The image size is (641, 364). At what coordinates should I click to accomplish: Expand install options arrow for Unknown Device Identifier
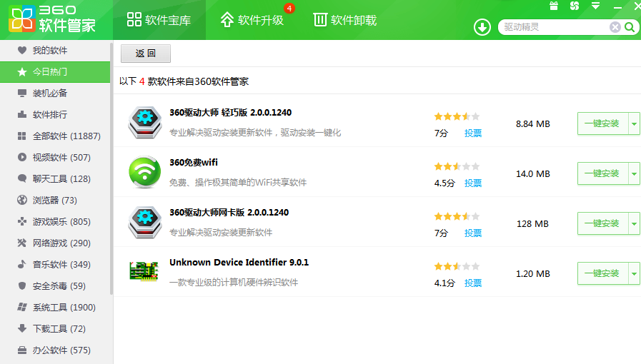pyautogui.click(x=634, y=273)
